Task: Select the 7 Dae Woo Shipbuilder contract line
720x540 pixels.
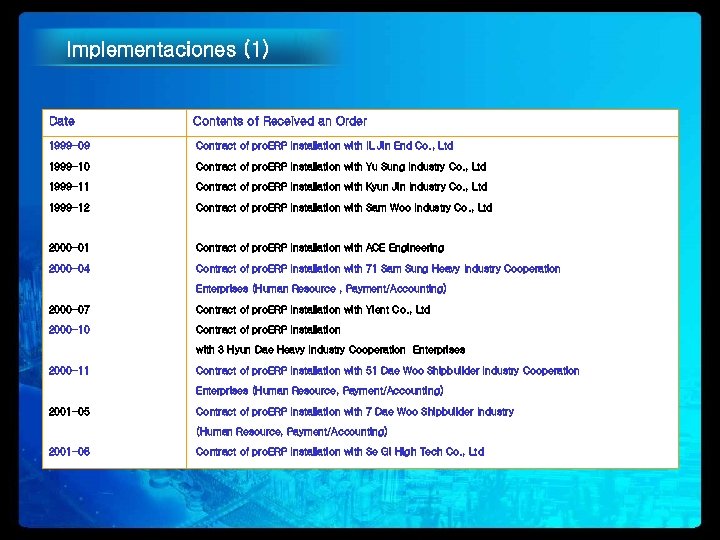Action: (354, 411)
